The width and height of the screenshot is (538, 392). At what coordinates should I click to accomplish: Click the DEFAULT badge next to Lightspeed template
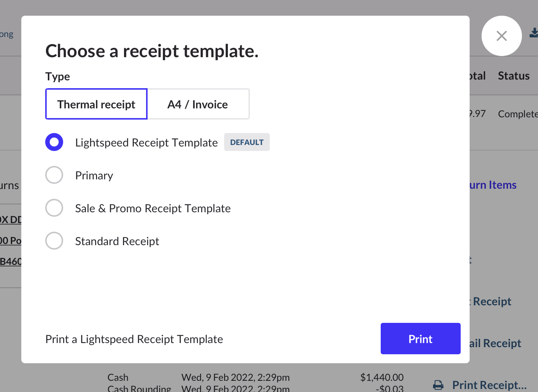[247, 142]
